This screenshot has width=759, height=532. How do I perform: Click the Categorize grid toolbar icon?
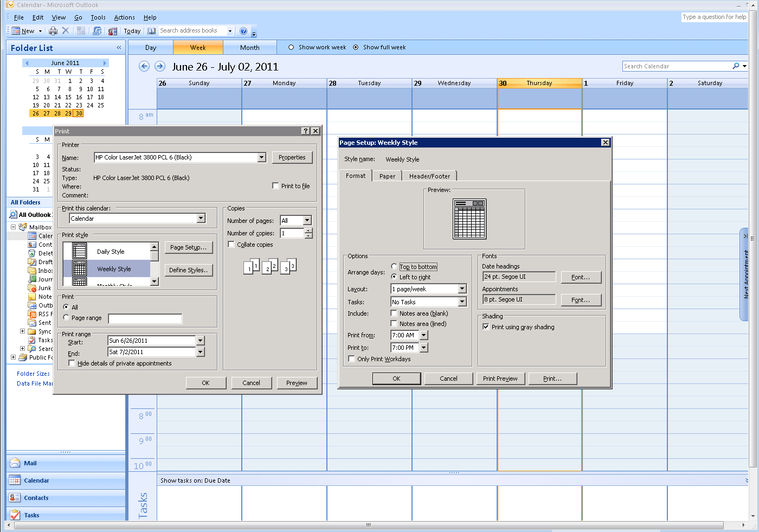click(x=81, y=31)
